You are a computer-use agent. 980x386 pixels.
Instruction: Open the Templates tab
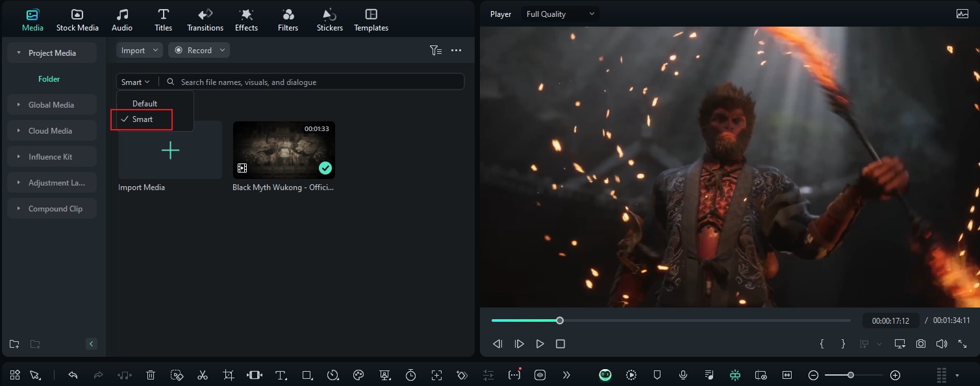pos(371,20)
